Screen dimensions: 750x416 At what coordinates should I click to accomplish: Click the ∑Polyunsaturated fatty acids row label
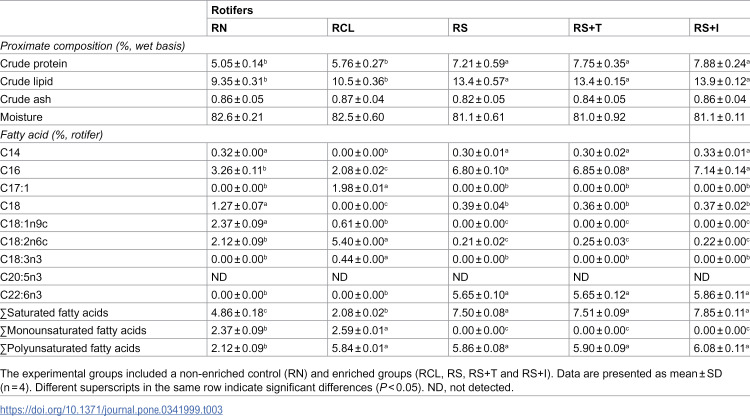70,348
